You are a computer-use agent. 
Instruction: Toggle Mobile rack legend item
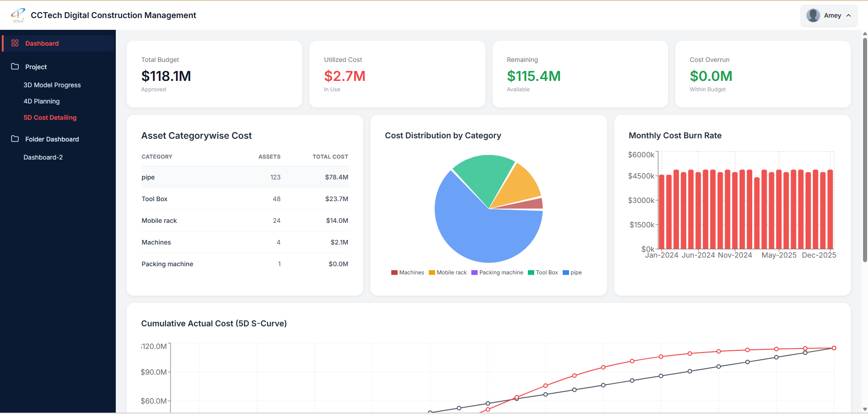pos(447,273)
